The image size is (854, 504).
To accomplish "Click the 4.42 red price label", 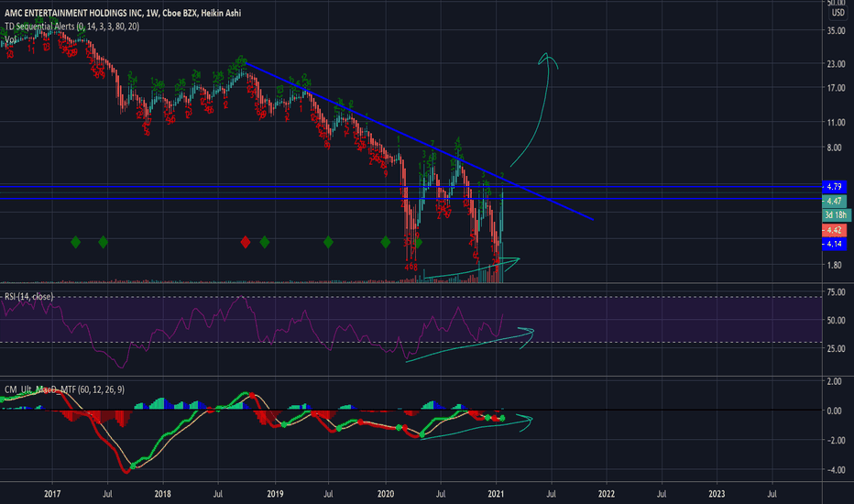I will 835,230.
